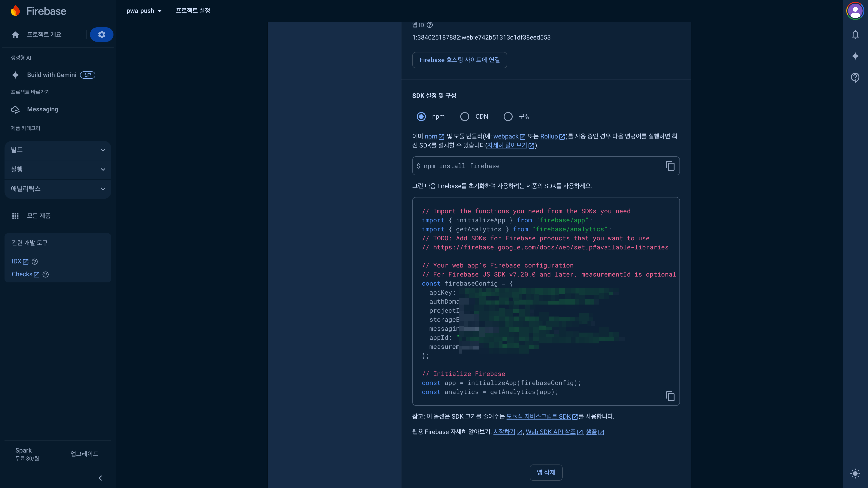Screen dimensions: 868x488
Task: Expand the 실행 category
Action: [x=58, y=169]
